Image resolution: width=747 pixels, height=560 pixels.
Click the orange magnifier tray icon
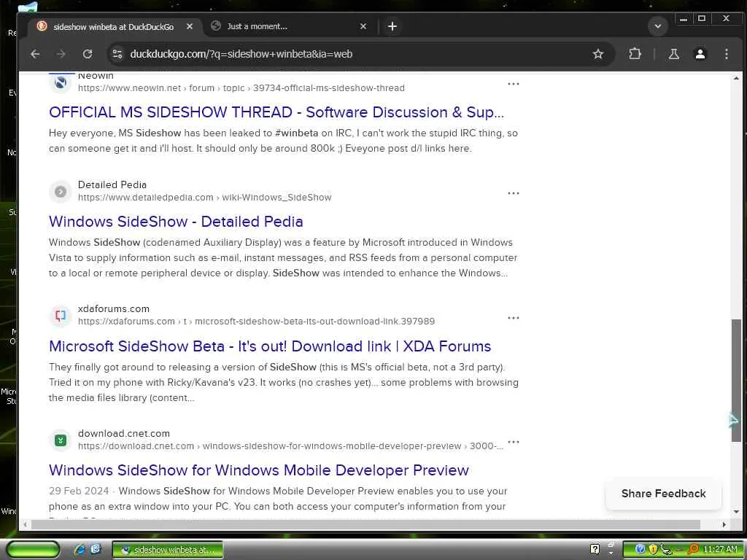click(x=693, y=550)
